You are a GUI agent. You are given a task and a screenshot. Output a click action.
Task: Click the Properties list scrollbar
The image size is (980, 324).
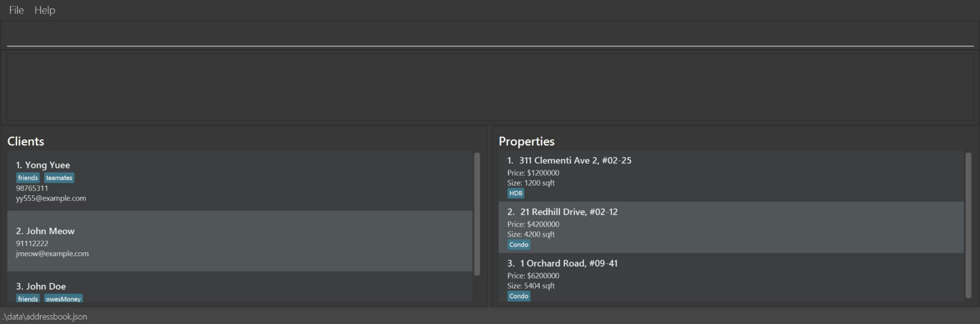tap(968, 225)
